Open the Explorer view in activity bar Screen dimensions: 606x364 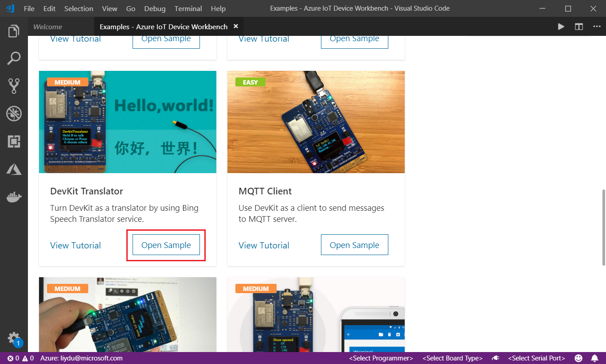click(14, 31)
